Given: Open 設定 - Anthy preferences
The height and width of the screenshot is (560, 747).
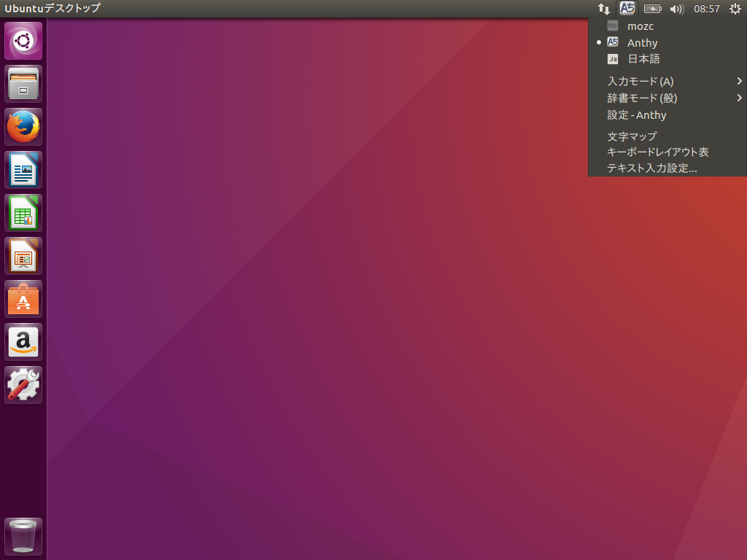Looking at the screenshot, I should [637, 115].
